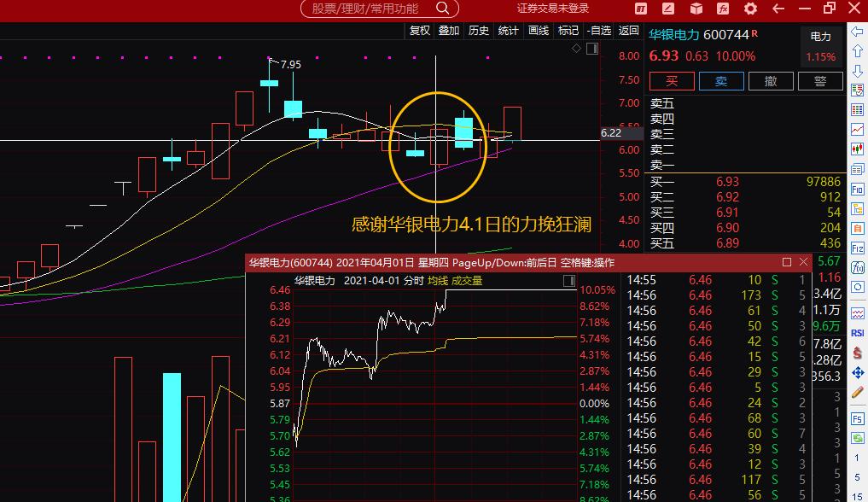
Task: Click the green refresh sidebar icon
Action: 858,437
